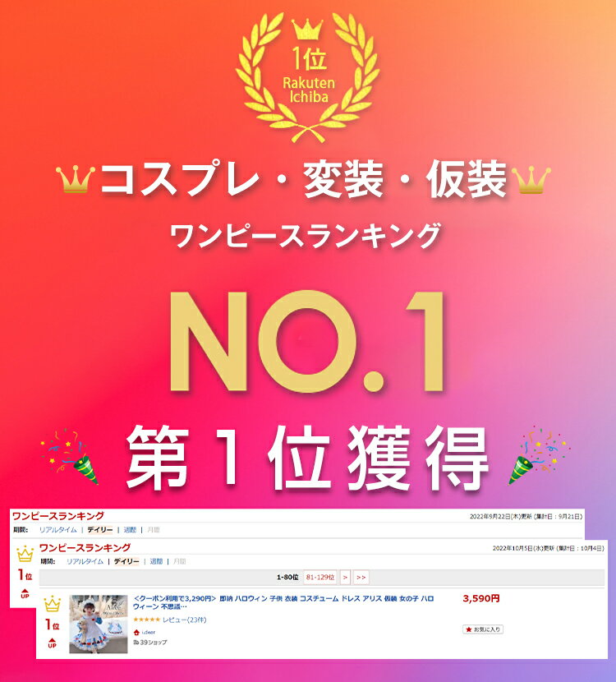Jump to last page with >> button
Image resolution: width=616 pixels, height=682 pixels.
pos(361,577)
